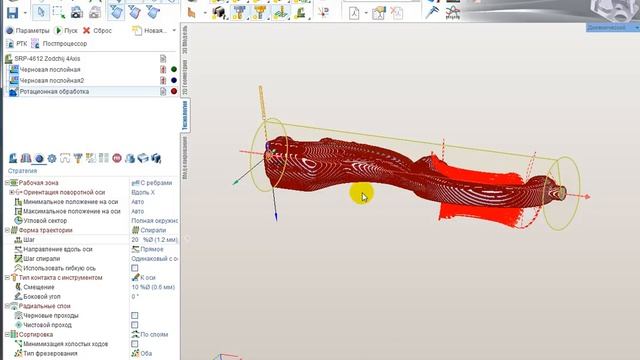Image resolution: width=640 pixels, height=360 pixels.
Task: Enable 'Черновые проходы' checkbox
Action: coord(135,316)
